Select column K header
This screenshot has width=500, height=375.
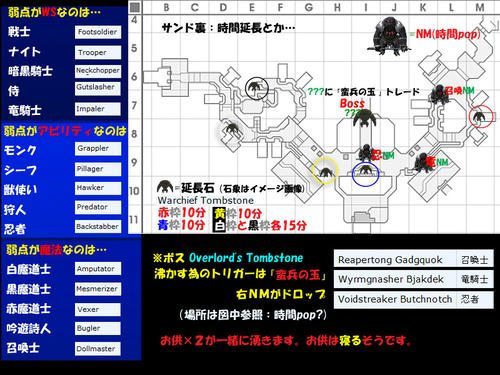(x=423, y=7)
